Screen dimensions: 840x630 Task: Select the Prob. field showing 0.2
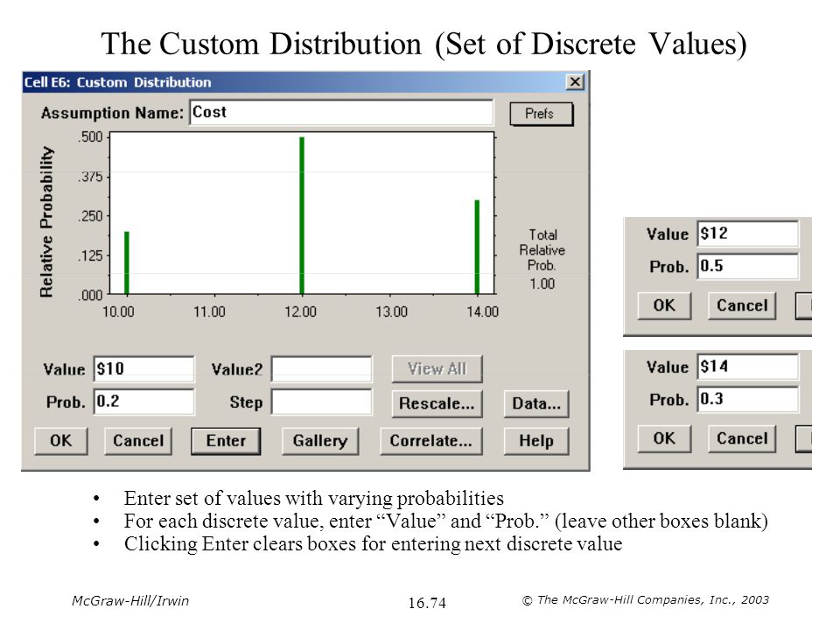coord(144,402)
